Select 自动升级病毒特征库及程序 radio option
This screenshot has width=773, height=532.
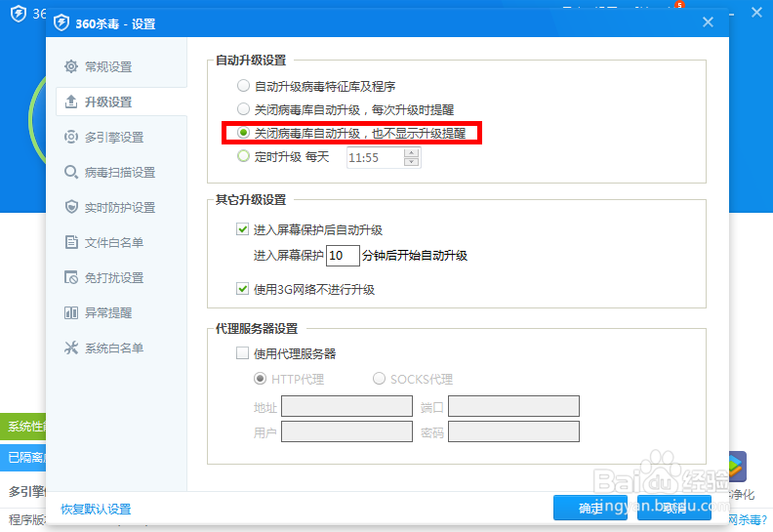click(243, 86)
